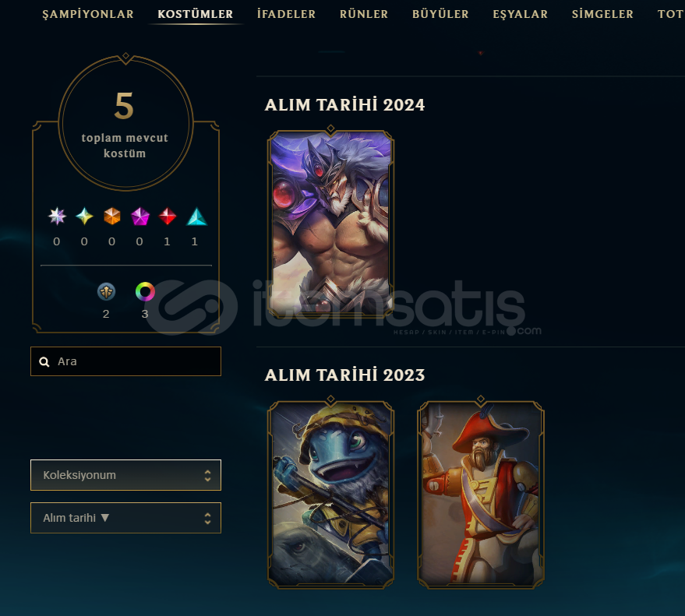Click the rainbow chroma ring icon
Screen dimensions: 685x616
click(145, 291)
